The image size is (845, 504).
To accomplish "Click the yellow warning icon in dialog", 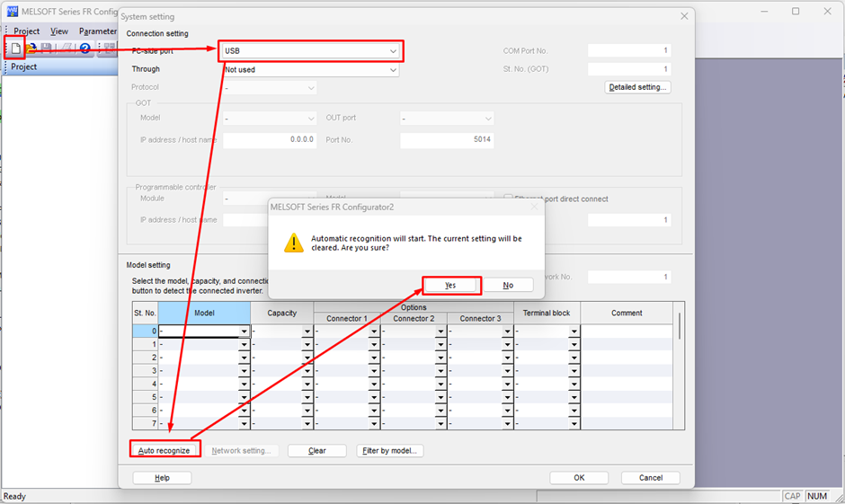I will (294, 243).
